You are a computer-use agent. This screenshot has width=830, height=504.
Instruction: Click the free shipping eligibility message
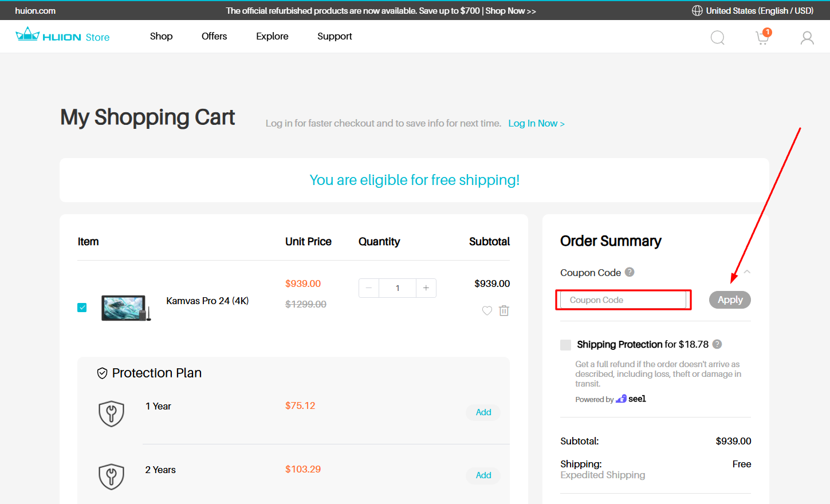point(415,180)
